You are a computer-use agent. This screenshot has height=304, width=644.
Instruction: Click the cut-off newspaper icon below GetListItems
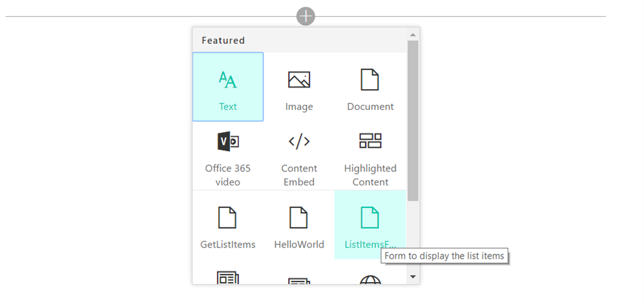click(x=228, y=278)
